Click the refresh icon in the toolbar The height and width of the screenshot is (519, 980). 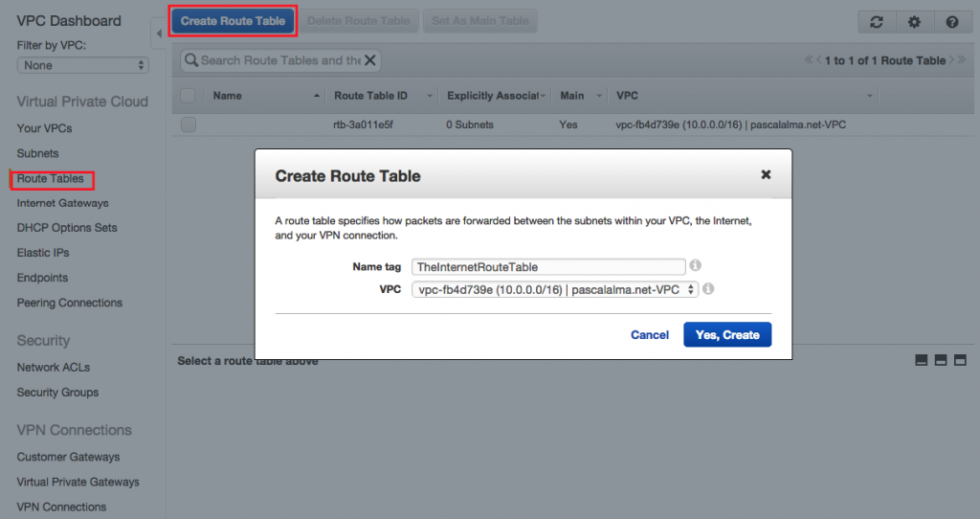point(877,22)
